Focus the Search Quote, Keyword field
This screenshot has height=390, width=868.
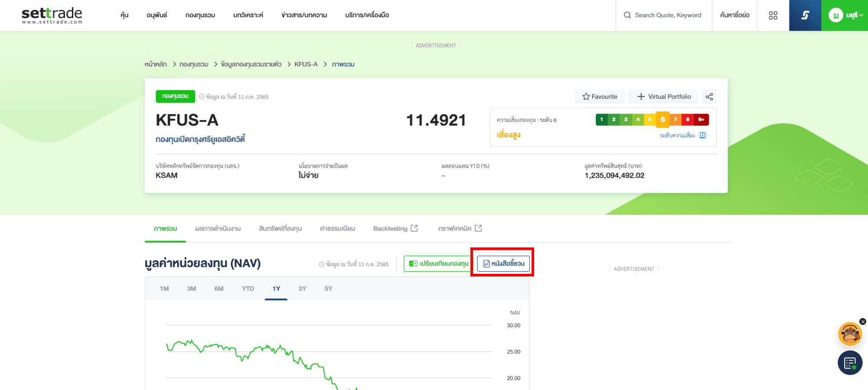[668, 15]
